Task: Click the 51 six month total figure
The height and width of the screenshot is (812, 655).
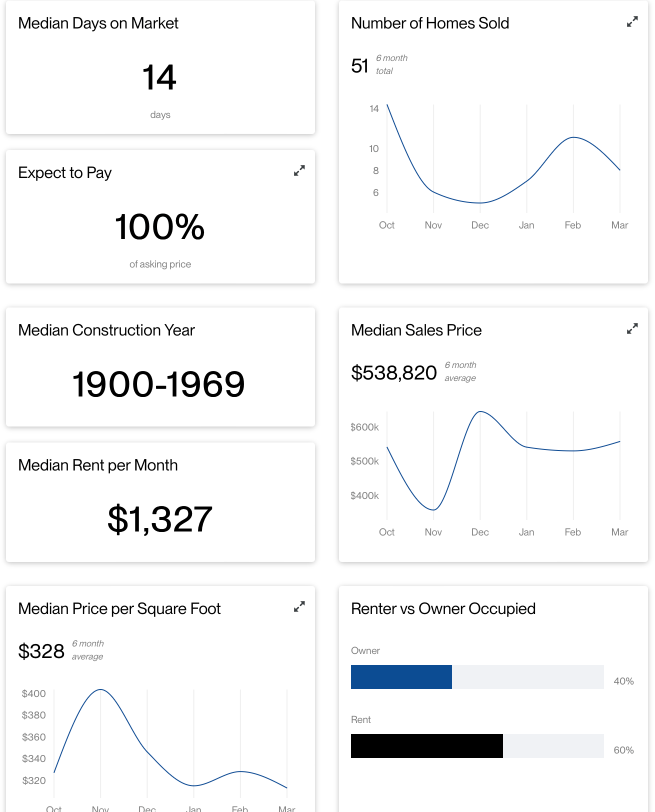Action: click(x=360, y=66)
